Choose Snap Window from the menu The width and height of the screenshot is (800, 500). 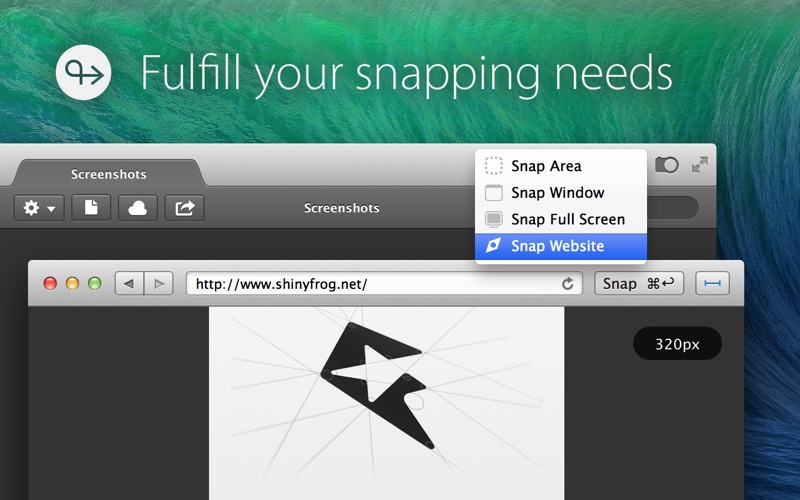tap(561, 192)
